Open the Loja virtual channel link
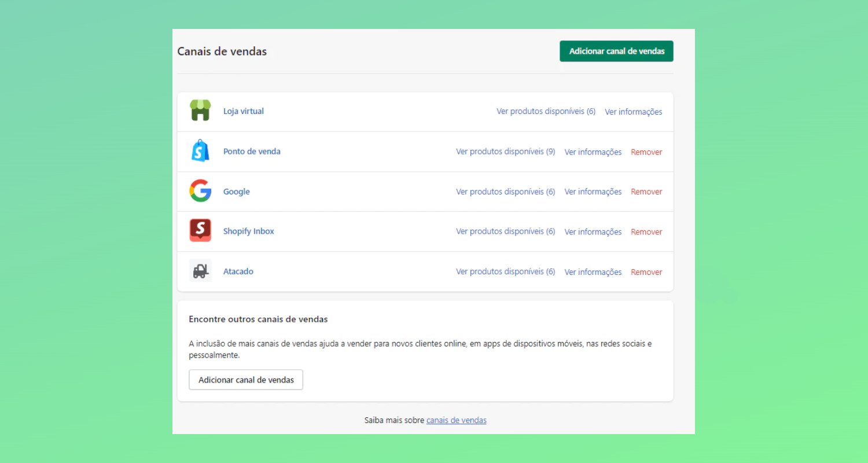The height and width of the screenshot is (463, 868). tap(244, 111)
